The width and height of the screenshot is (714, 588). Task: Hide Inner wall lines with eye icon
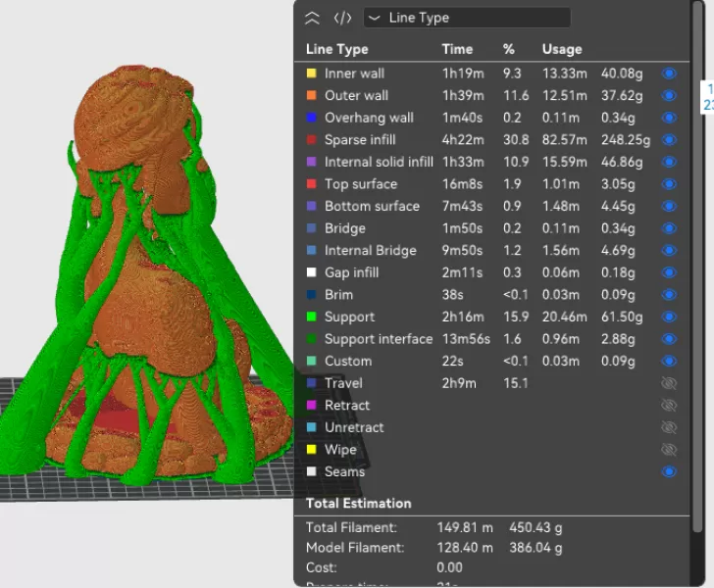(x=670, y=73)
